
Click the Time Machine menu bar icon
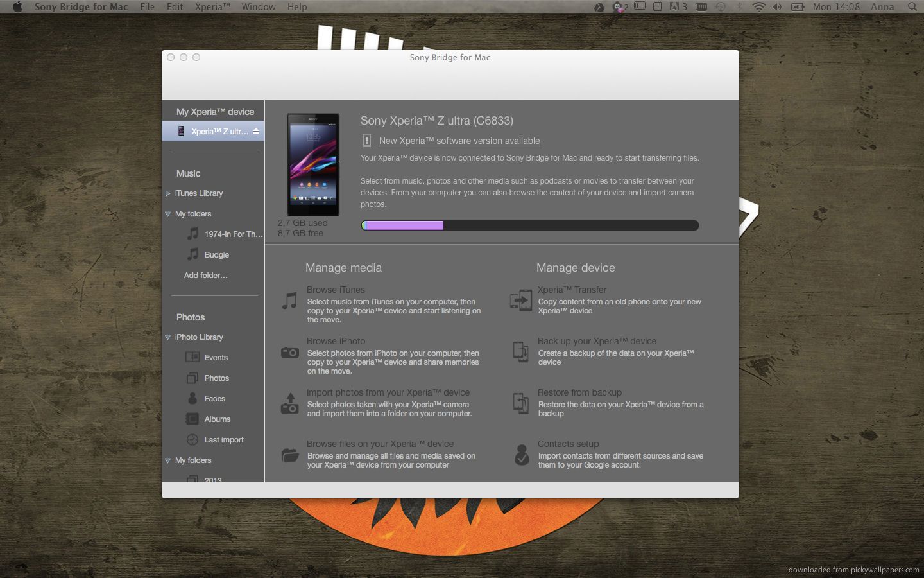tap(721, 6)
